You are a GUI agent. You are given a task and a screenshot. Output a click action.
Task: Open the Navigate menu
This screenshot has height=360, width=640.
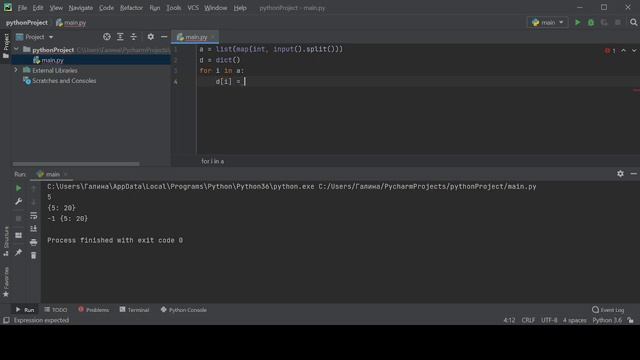pos(80,8)
